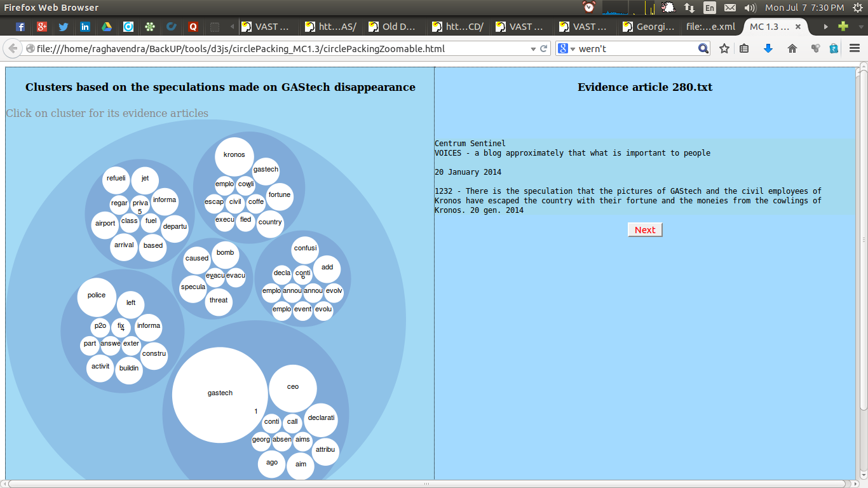This screenshot has height=488, width=868.
Task: Click the horizontal page scrollbar
Action: click(x=426, y=484)
